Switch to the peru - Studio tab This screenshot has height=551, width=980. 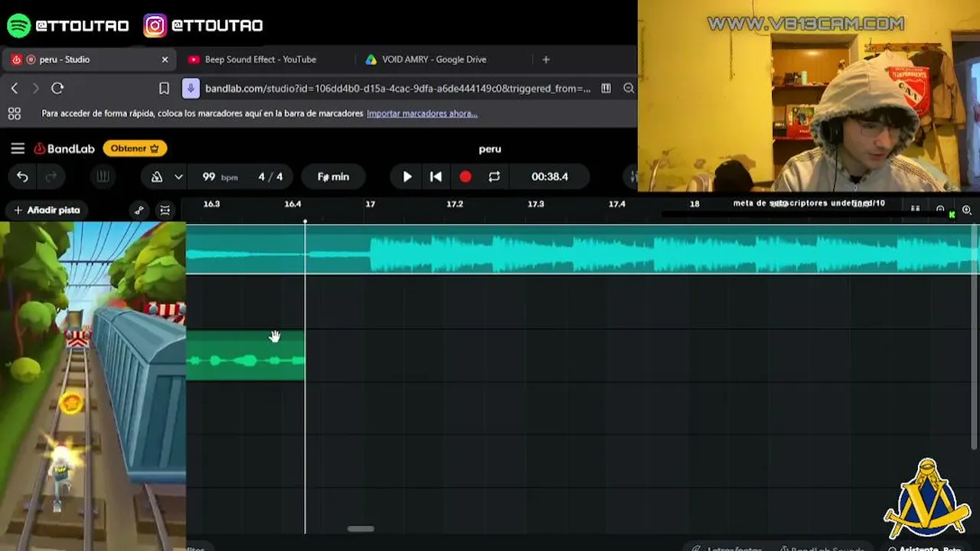(x=90, y=60)
